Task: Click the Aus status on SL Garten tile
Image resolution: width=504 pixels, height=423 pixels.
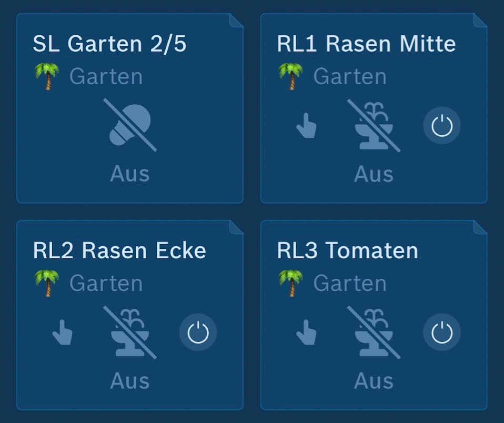Action: pyautogui.click(x=130, y=174)
